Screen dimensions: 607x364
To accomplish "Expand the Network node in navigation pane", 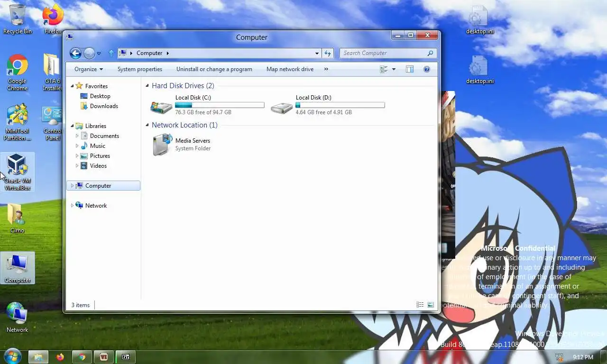I will point(73,205).
